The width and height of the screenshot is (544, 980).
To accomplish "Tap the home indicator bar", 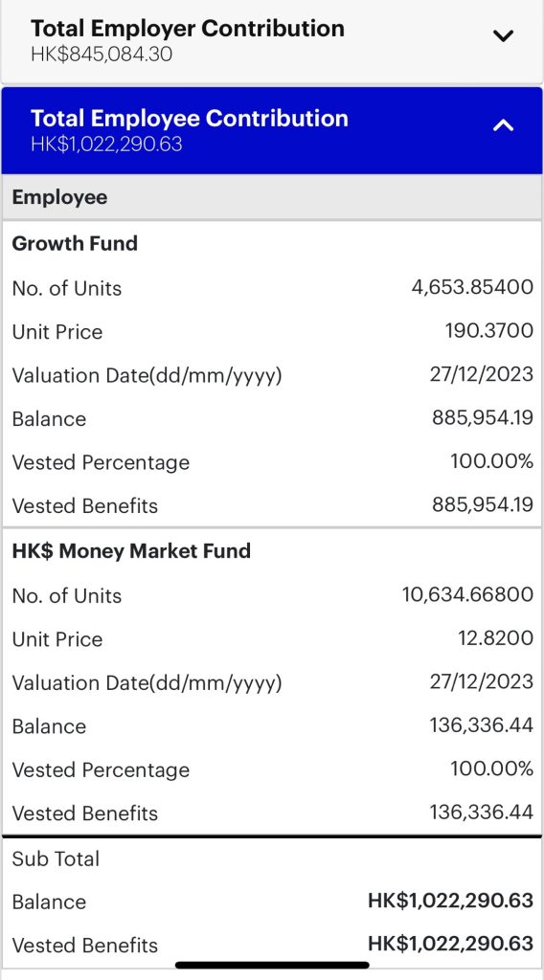I will click(272, 966).
